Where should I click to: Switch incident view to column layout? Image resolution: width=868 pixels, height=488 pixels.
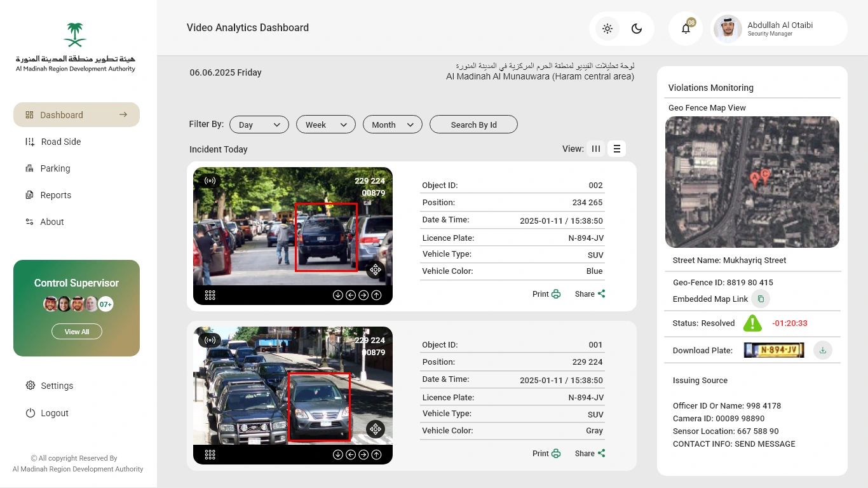tap(596, 149)
